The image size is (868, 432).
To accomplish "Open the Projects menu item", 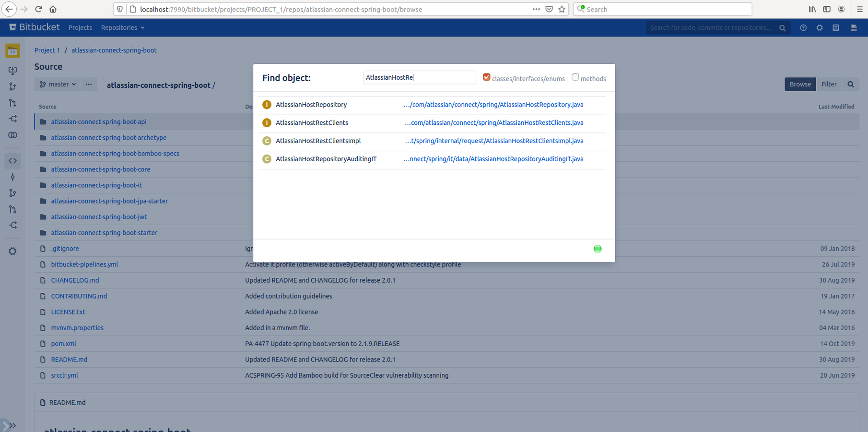I will coord(80,28).
